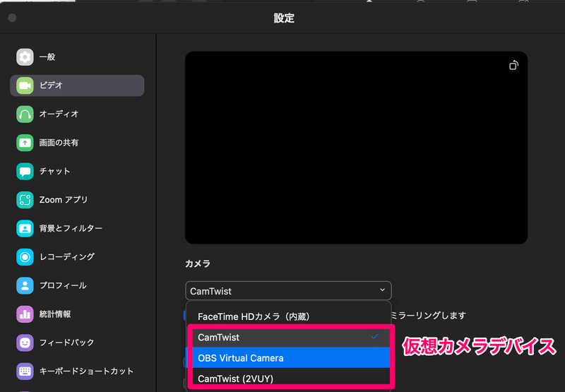Click the Share Screen (画面の共有) icon
The image size is (565, 392).
[25, 143]
